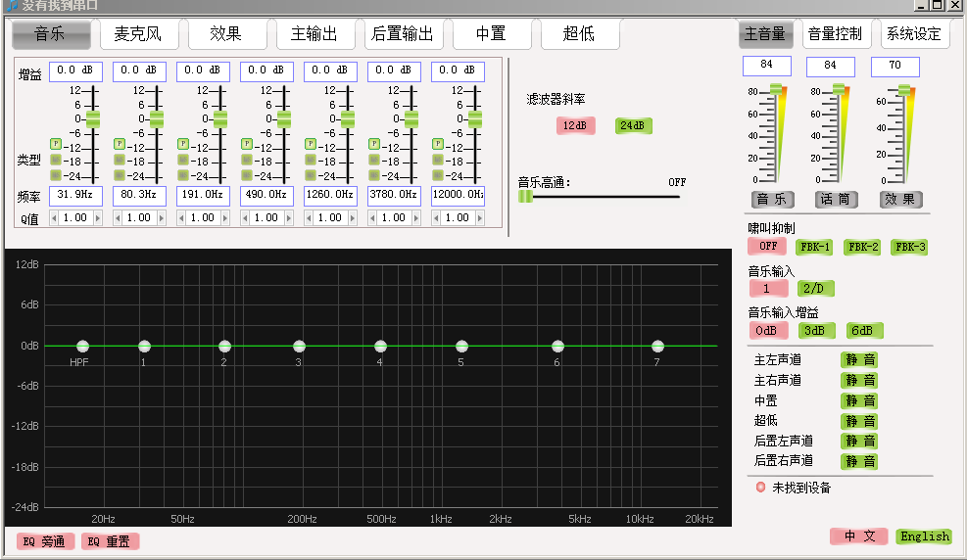Choose the HS shelf type icon beside -24 in the 12000.0Hz band

[x=438, y=175]
